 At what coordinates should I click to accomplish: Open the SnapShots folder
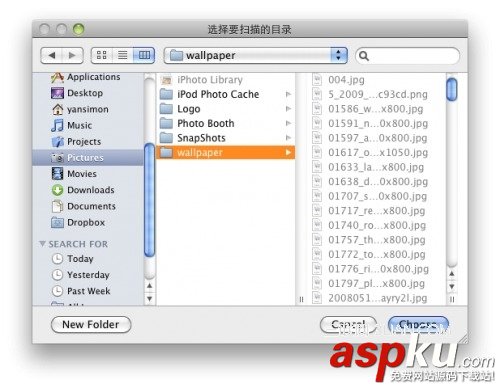click(x=226, y=138)
